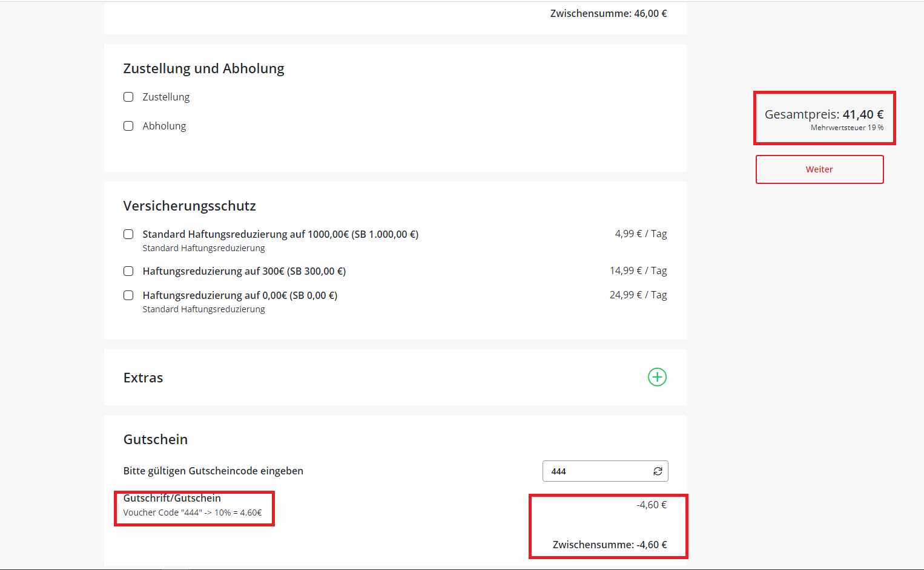
Task: Click the Mehrwertsteuer 19 % note
Action: (846, 128)
